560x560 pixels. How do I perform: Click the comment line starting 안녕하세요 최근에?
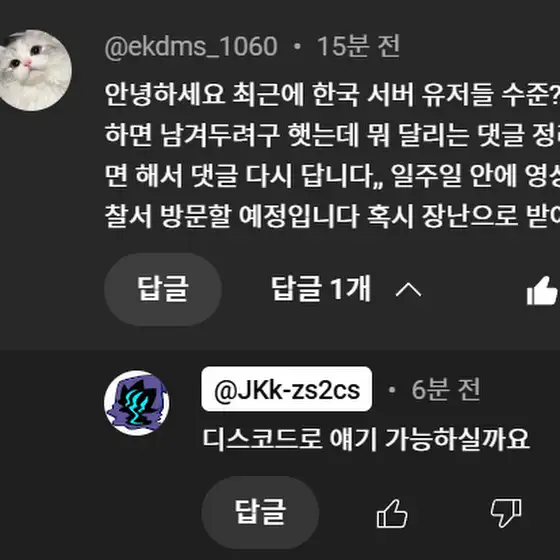332,95
